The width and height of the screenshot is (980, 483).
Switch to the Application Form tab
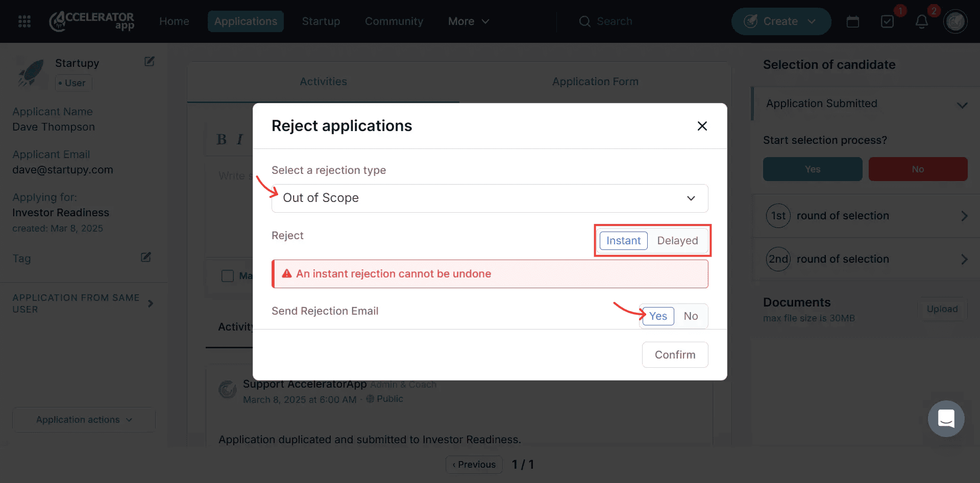(595, 82)
